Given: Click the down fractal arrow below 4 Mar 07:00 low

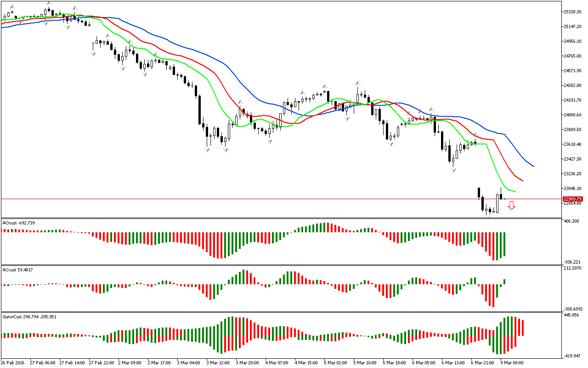Looking at the screenshot, I should click(x=270, y=141).
